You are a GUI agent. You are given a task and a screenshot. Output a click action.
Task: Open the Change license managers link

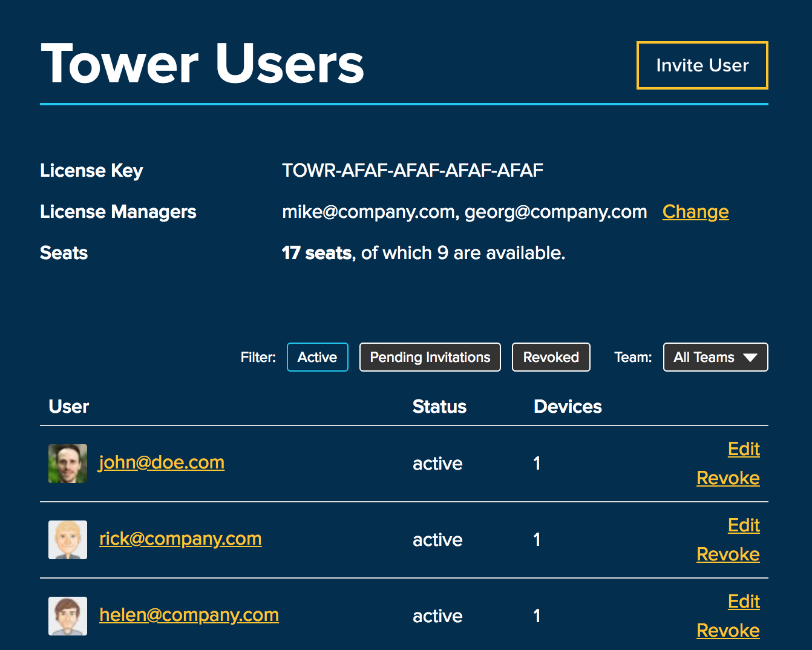695,212
